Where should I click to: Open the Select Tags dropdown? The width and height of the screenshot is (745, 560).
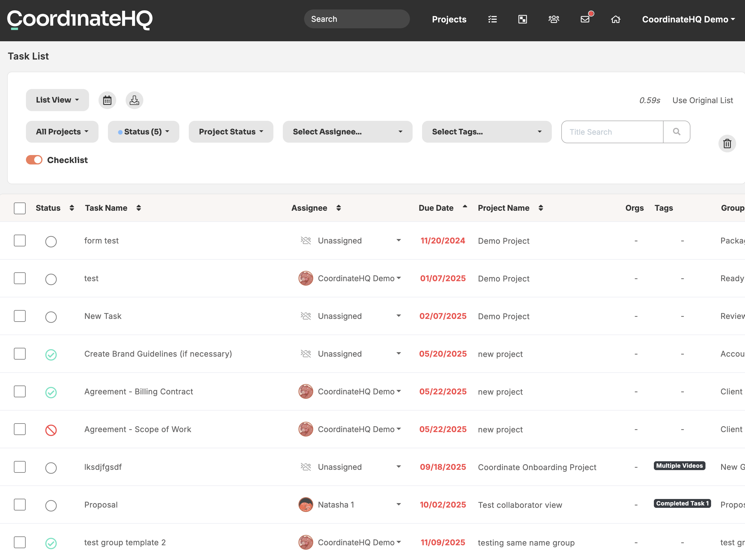(487, 132)
